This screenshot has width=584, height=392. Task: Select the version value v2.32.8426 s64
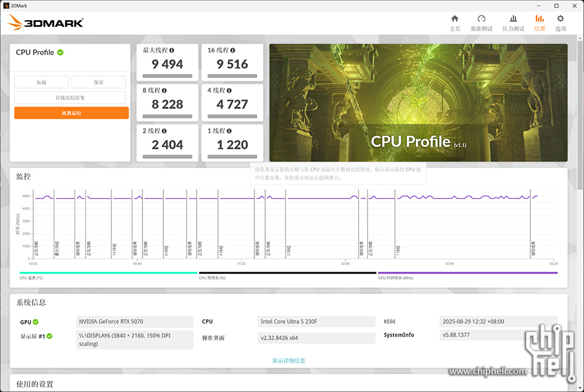click(x=279, y=338)
